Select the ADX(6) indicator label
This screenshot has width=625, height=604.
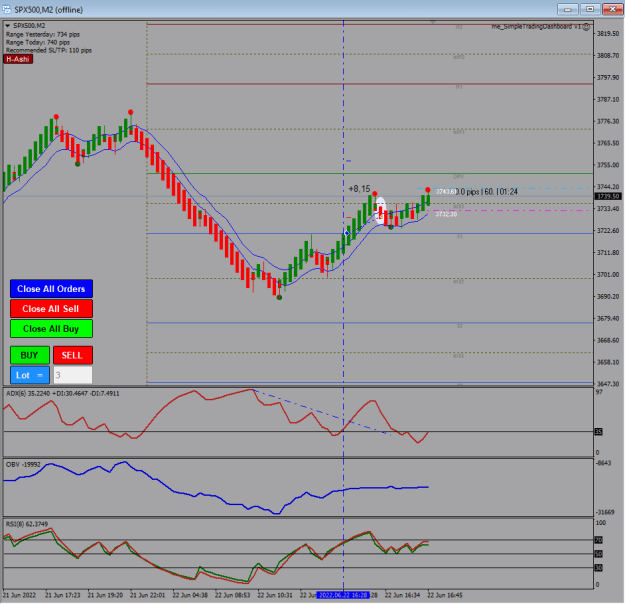tap(63, 393)
